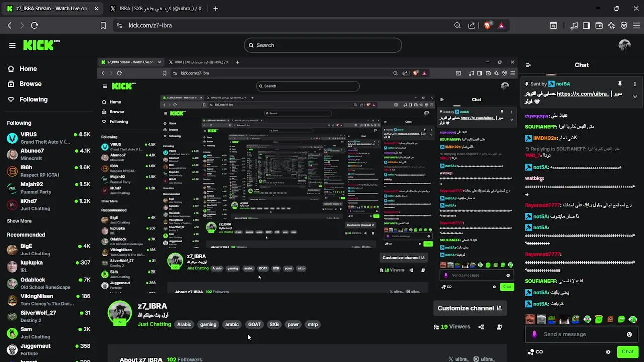Viewport: 644px width, 362px height.
Task: Open the Brave Wallet icon
Action: coord(599,25)
